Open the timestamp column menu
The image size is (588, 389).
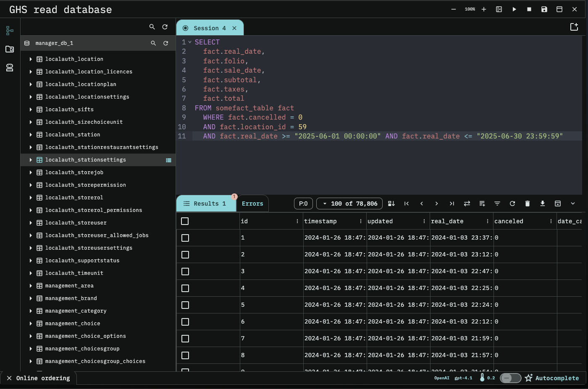[x=361, y=221]
